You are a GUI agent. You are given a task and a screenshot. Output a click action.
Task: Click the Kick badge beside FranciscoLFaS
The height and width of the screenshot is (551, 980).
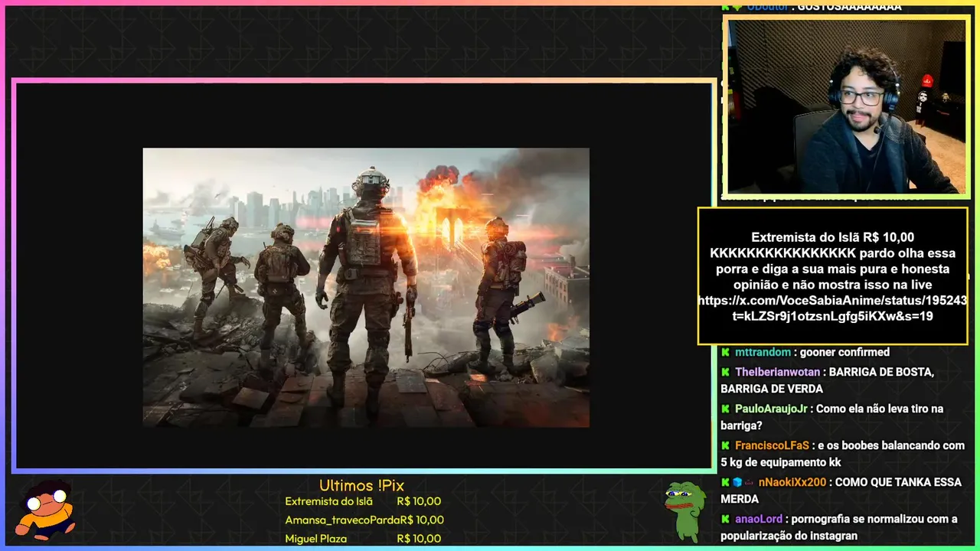click(725, 445)
